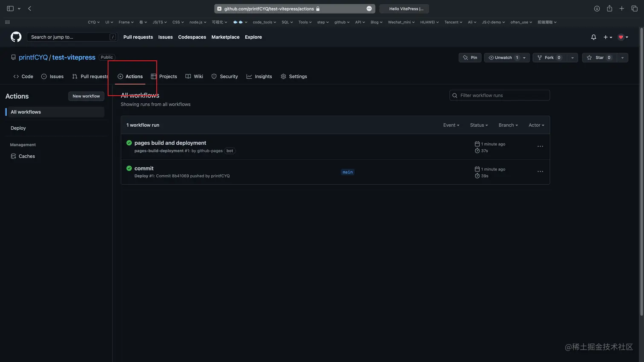Open the Issues repo tab
Viewport: 644px width, 362px height.
(52, 77)
